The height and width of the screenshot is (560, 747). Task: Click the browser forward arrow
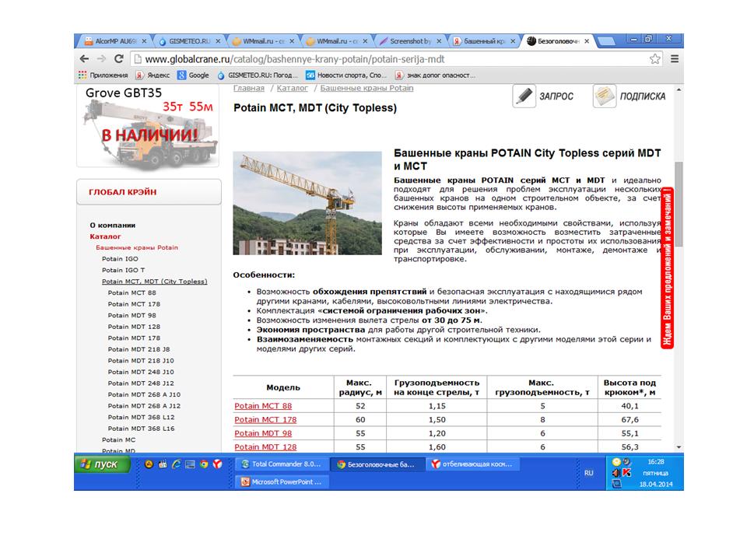[x=101, y=59]
